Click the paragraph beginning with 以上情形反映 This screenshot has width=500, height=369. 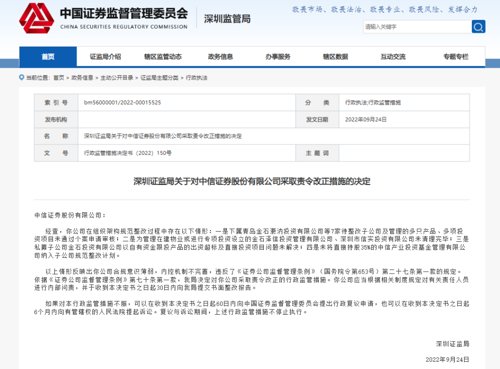[252, 279]
